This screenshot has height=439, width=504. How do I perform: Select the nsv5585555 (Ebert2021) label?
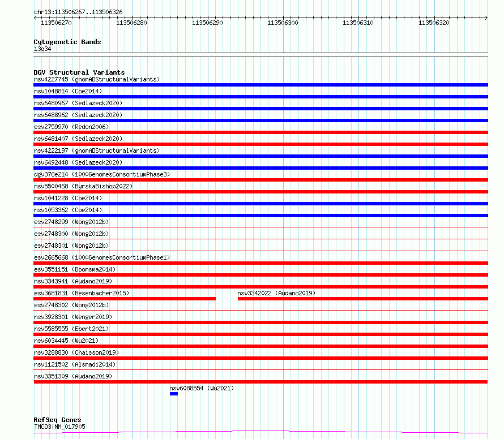pos(71,329)
